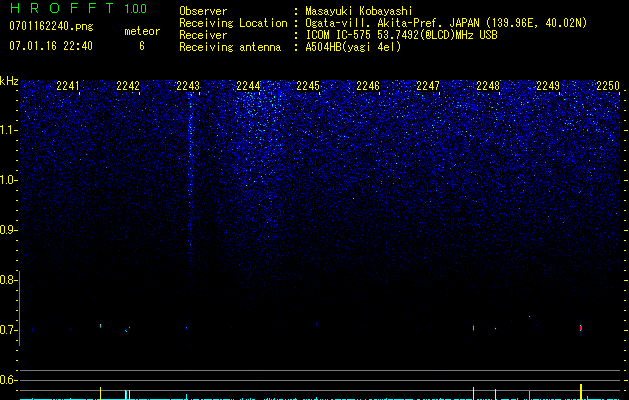The height and width of the screenshot is (400, 629).
Task: Click the red meteor echo near 2249
Action: (x=580, y=328)
